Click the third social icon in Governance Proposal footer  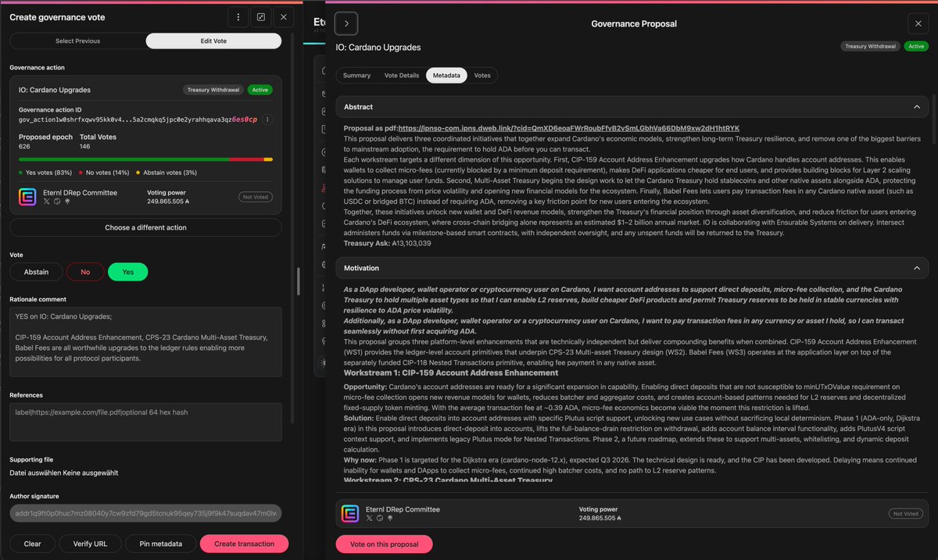[x=391, y=518]
